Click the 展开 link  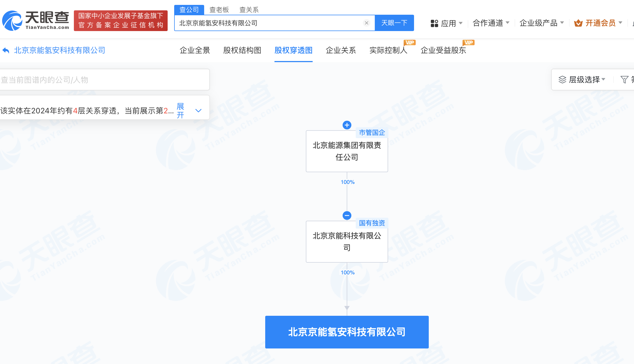click(x=180, y=111)
